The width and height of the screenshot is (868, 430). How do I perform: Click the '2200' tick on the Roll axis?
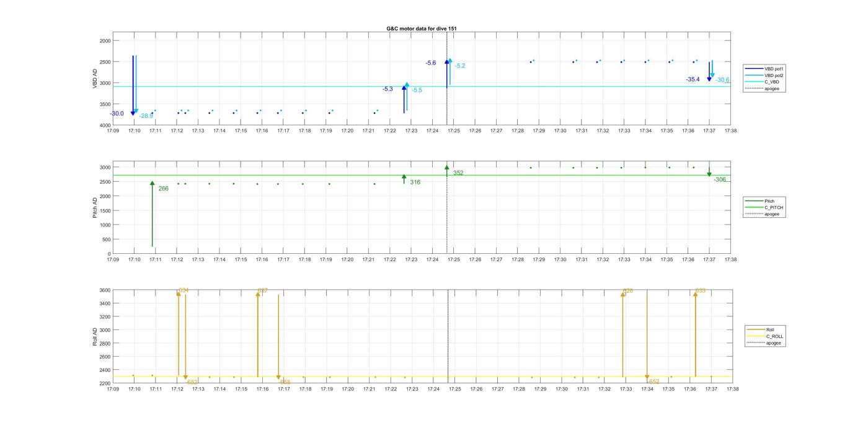(x=105, y=383)
